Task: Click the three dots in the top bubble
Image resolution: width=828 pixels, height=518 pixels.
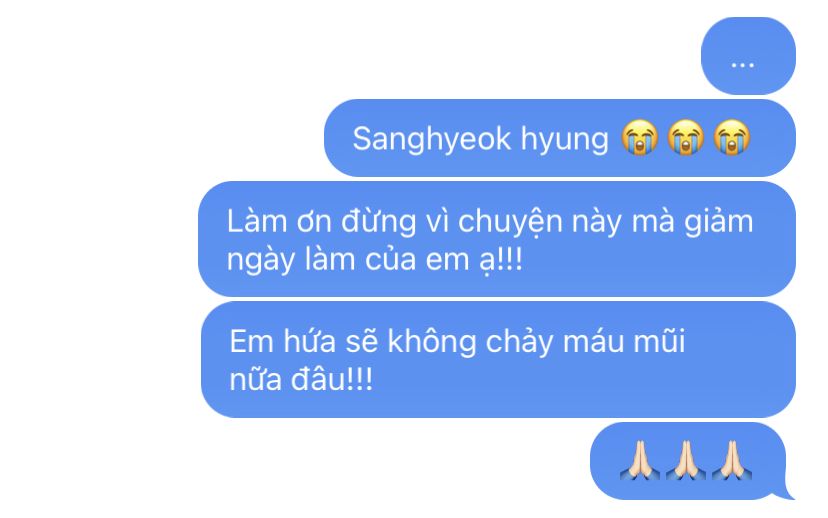Action: [x=742, y=65]
